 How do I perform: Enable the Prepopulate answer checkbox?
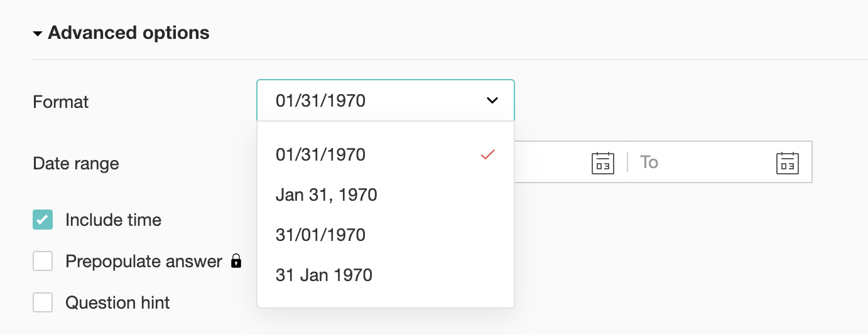pos(43,261)
